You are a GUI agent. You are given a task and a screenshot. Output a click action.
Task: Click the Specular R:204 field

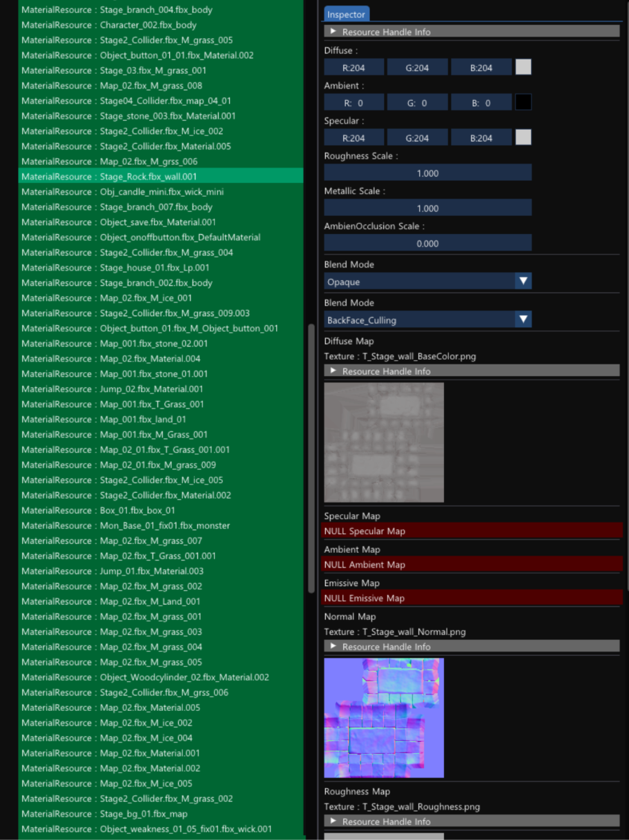pyautogui.click(x=354, y=137)
